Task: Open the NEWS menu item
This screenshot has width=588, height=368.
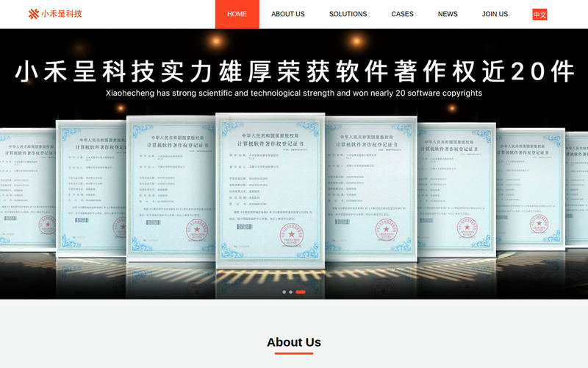Action: coord(448,14)
